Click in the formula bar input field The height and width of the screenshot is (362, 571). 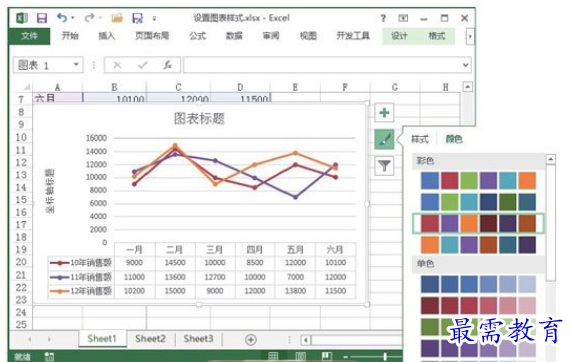pyautogui.click(x=327, y=65)
